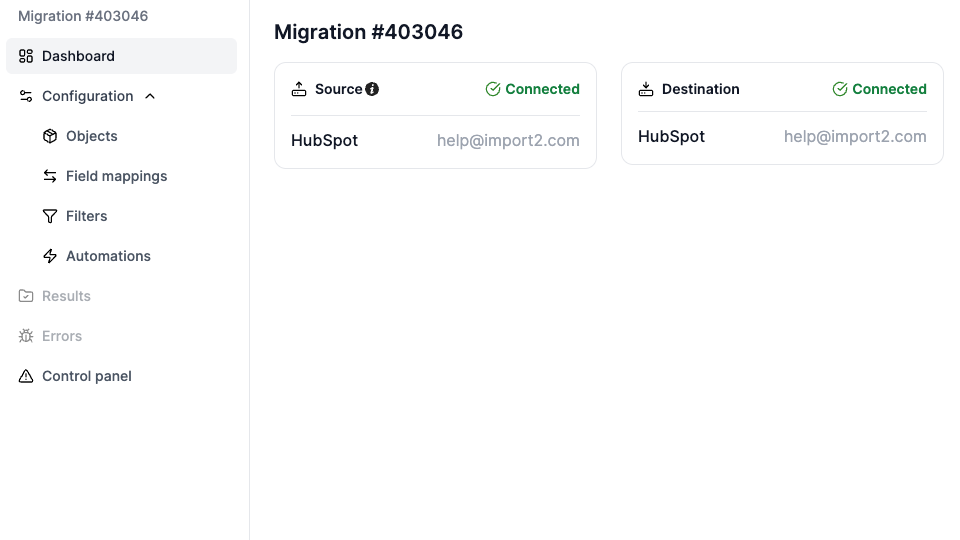The width and height of the screenshot is (960, 540).
Task: Click the Destination download icon
Action: click(x=646, y=89)
